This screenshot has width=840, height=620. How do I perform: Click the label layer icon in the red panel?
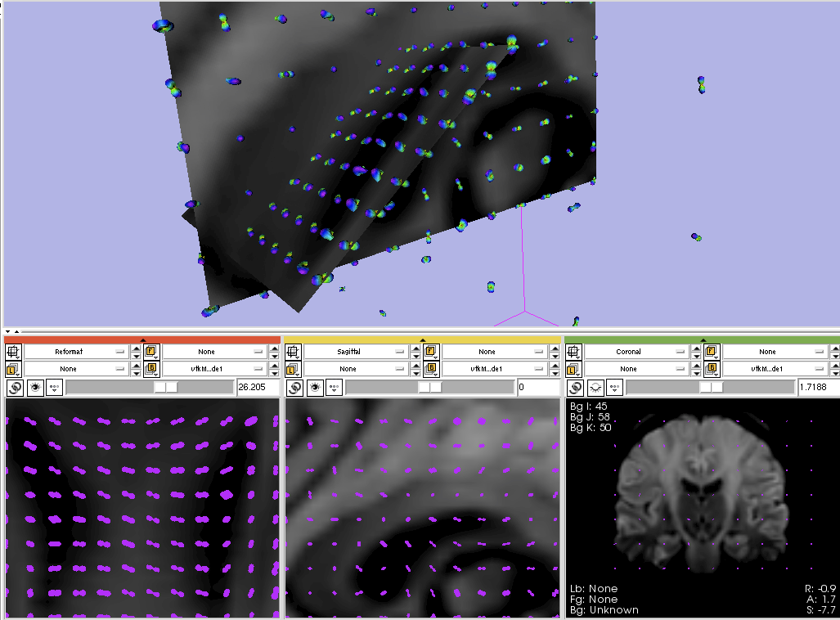pos(13,369)
